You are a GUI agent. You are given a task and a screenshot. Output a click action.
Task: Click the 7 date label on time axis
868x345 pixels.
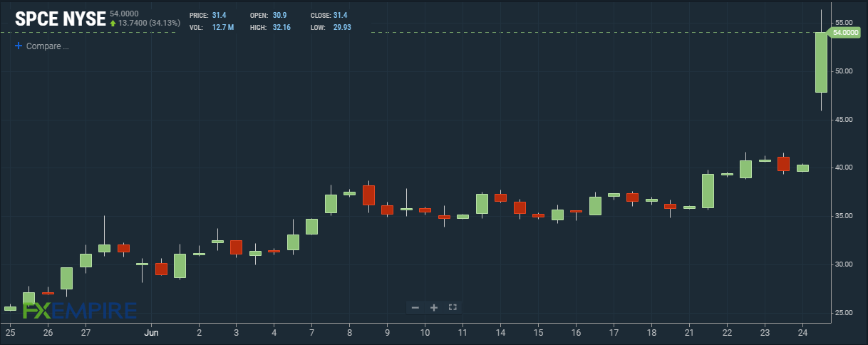[311, 332]
